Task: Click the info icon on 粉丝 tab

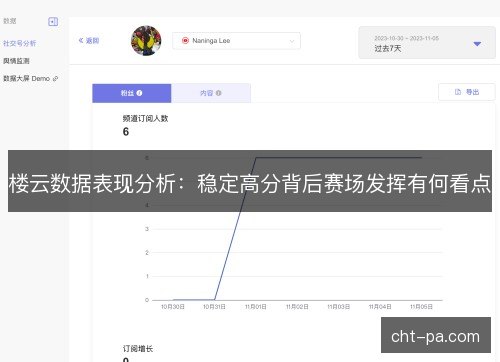Action: click(x=139, y=93)
